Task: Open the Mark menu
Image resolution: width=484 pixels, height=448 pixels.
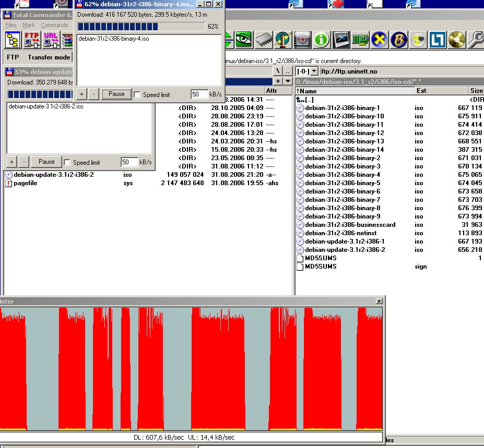Action: pos(28,25)
